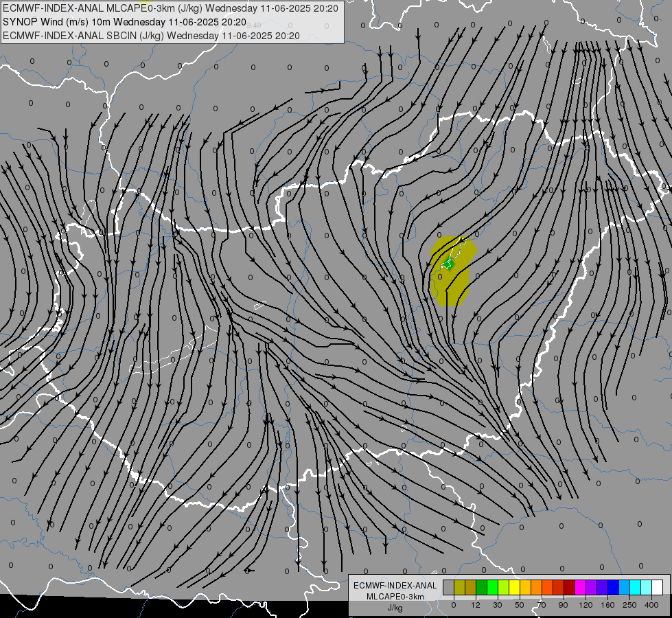
Task: Click the legend unit J/kg
Action: (395, 608)
